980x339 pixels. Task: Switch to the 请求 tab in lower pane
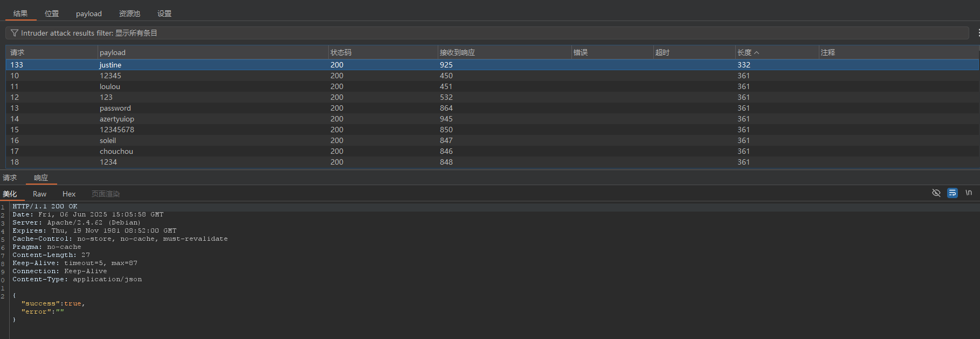pyautogui.click(x=10, y=178)
